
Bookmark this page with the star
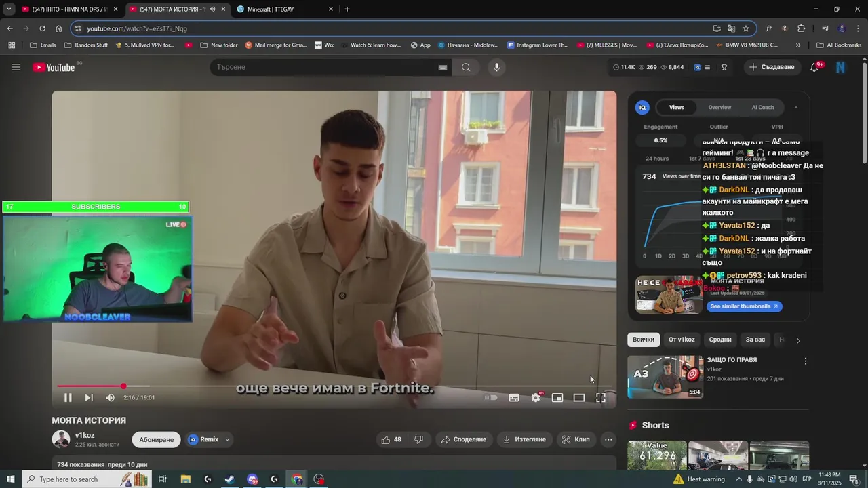[x=746, y=28]
